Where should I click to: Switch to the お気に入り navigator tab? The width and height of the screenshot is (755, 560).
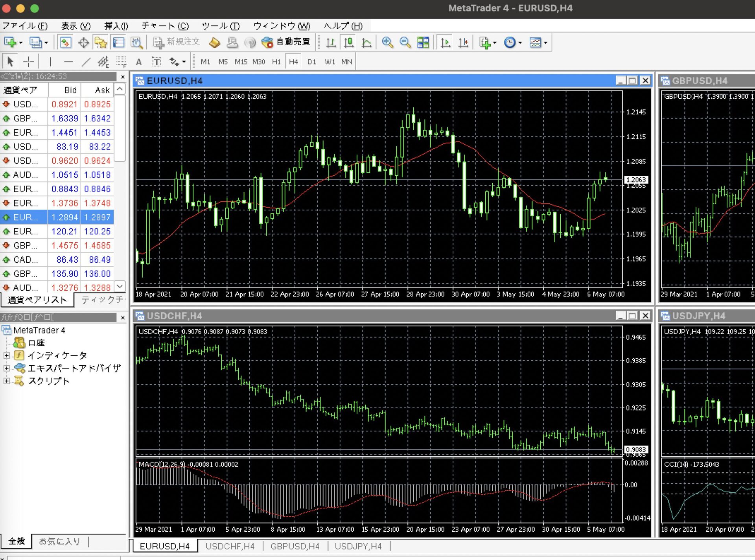coord(60,541)
